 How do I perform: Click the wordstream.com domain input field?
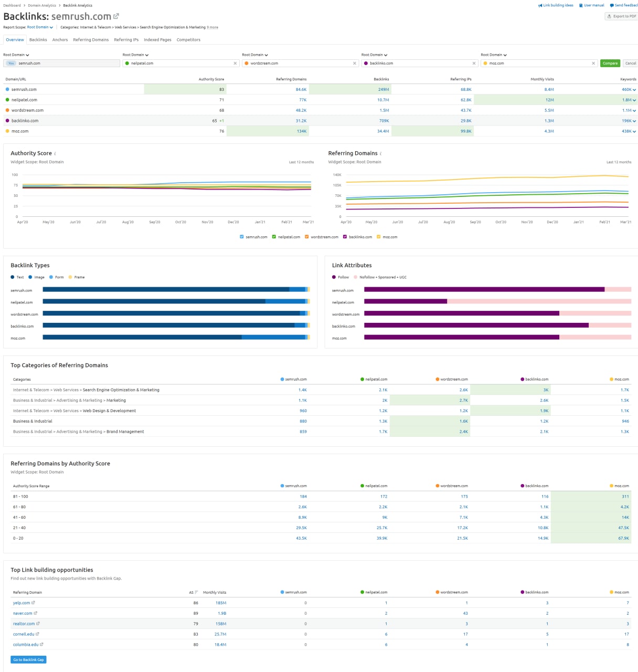coord(300,63)
